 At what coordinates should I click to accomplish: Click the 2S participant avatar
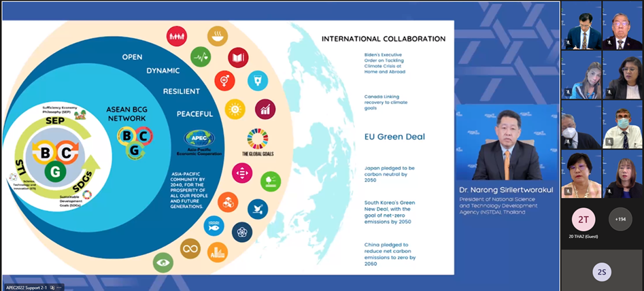point(602,272)
